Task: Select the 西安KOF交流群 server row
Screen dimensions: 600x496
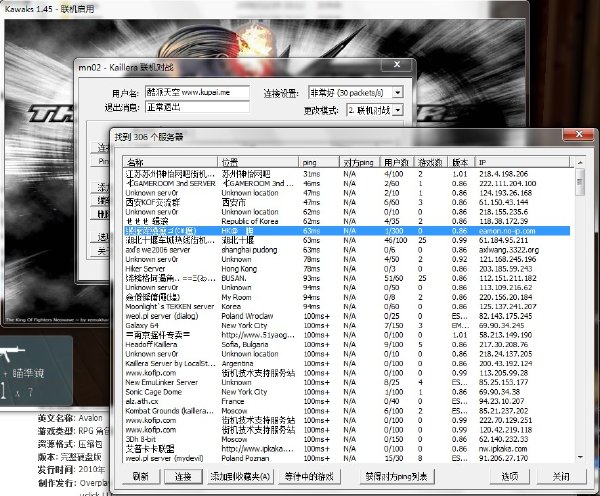Action: tap(346, 202)
